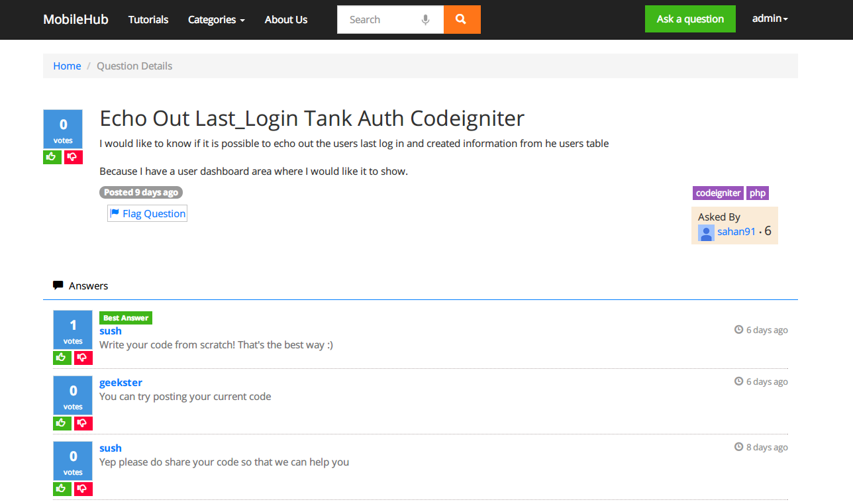Click the MobileHub brand logo
Viewport: 853px width, 504px height.
75,19
